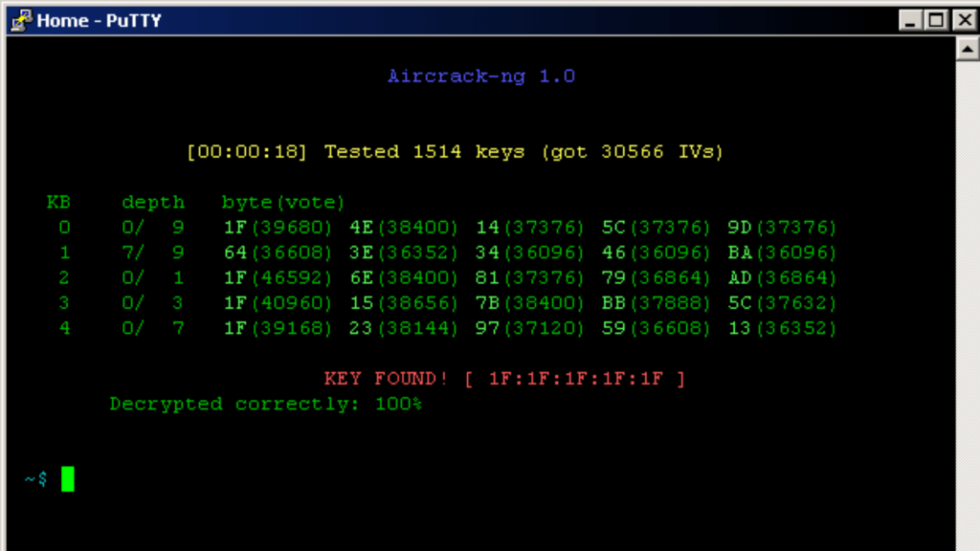Click the BA(36096) entry

tap(782, 253)
